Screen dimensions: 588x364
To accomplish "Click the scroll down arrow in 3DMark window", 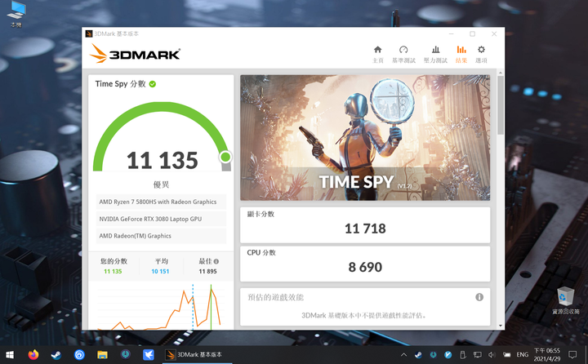I will (501, 326).
